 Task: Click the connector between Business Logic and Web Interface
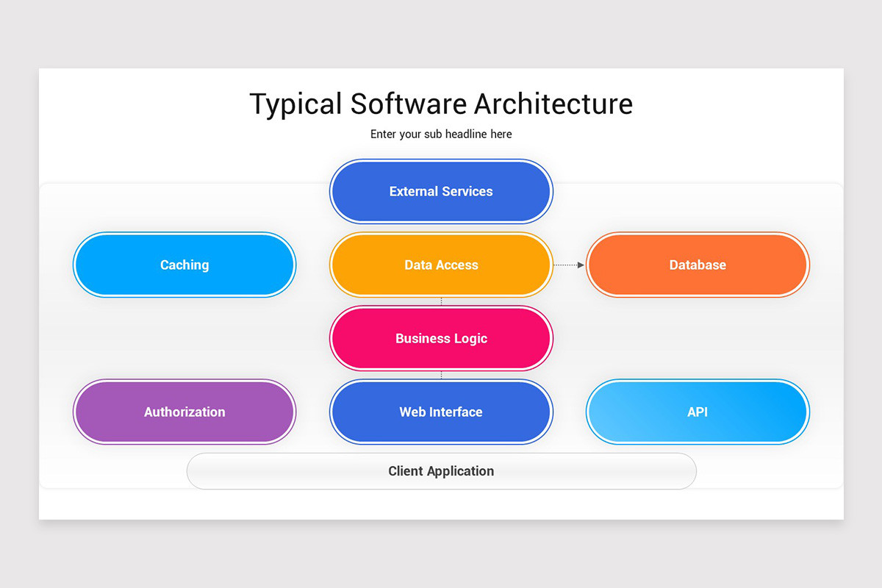(x=441, y=375)
